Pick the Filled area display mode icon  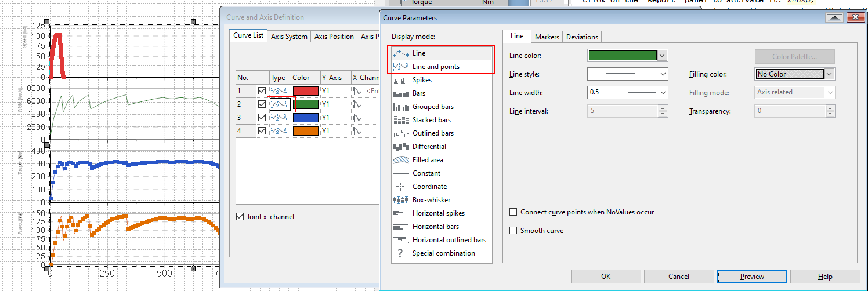(x=401, y=160)
